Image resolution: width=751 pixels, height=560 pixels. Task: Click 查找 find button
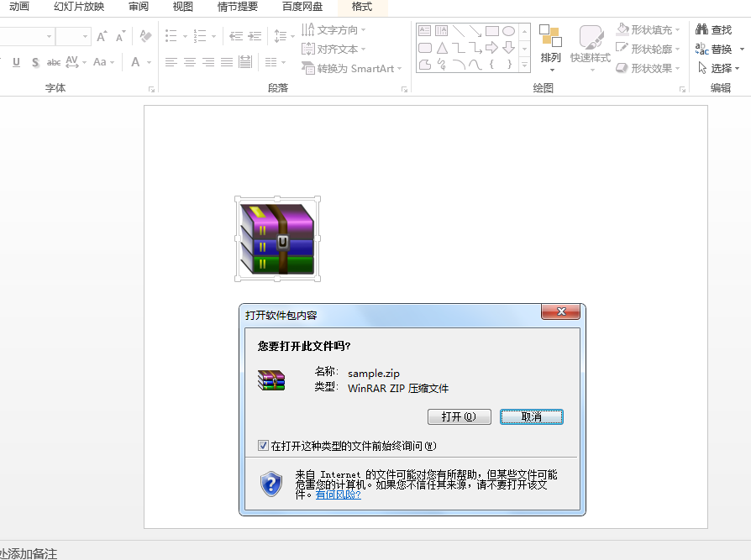tap(714, 29)
